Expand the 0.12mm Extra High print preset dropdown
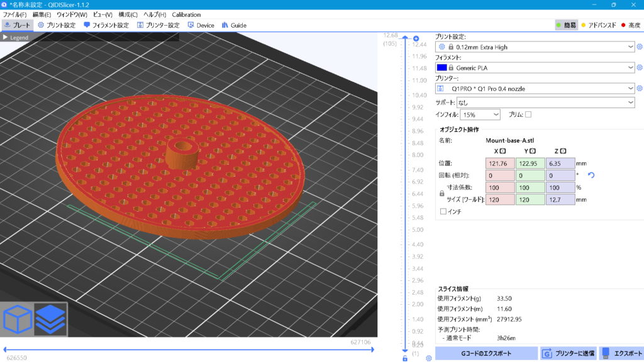Viewport: 644px width, 362px height. 631,47
